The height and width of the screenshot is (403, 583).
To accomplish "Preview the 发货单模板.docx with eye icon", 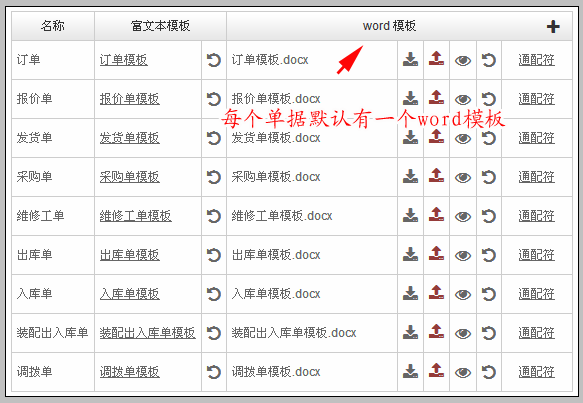I will [463, 139].
